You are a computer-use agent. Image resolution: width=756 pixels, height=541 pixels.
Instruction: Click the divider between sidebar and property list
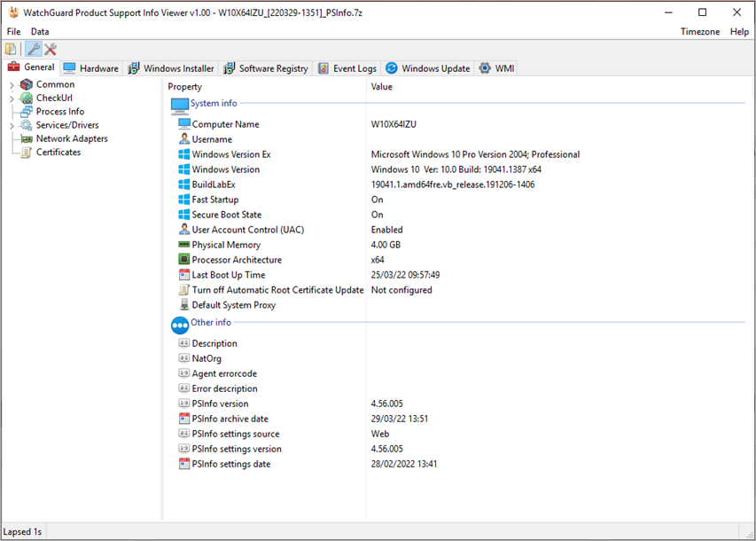(162, 266)
